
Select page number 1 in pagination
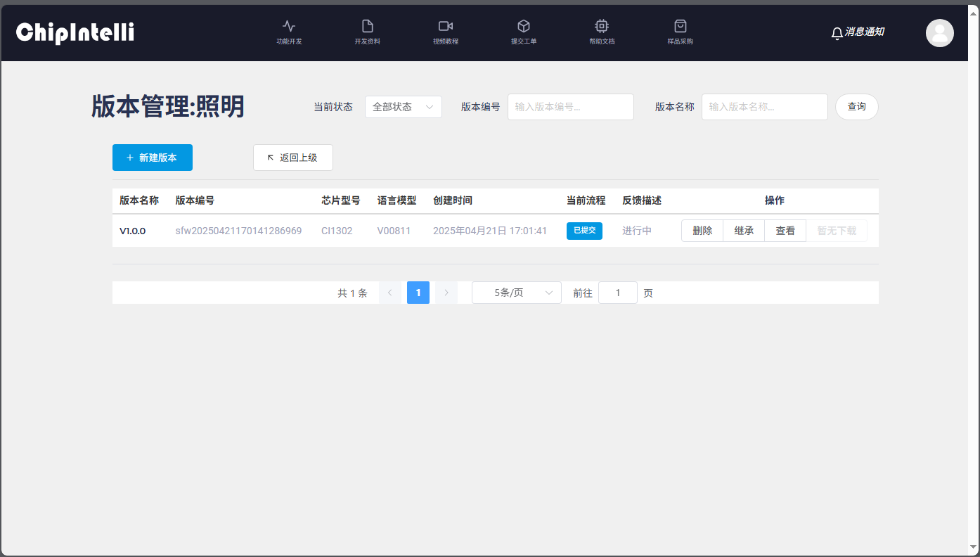point(418,293)
